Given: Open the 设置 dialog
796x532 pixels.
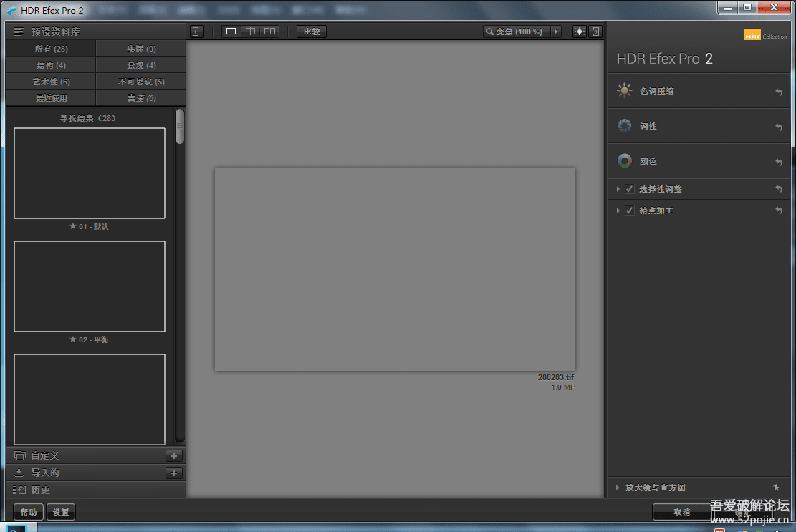Looking at the screenshot, I should click(x=61, y=512).
